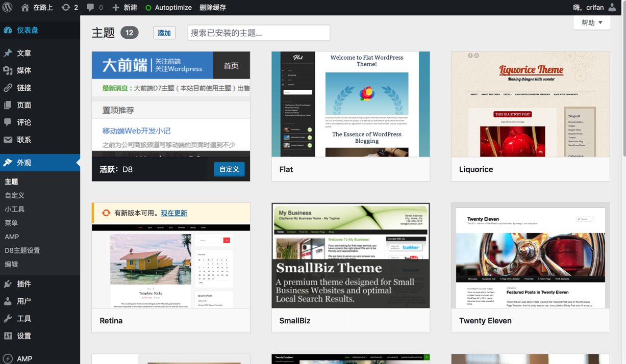Click the home icon beside 在路上
This screenshot has width=626, height=364.
click(x=24, y=7)
